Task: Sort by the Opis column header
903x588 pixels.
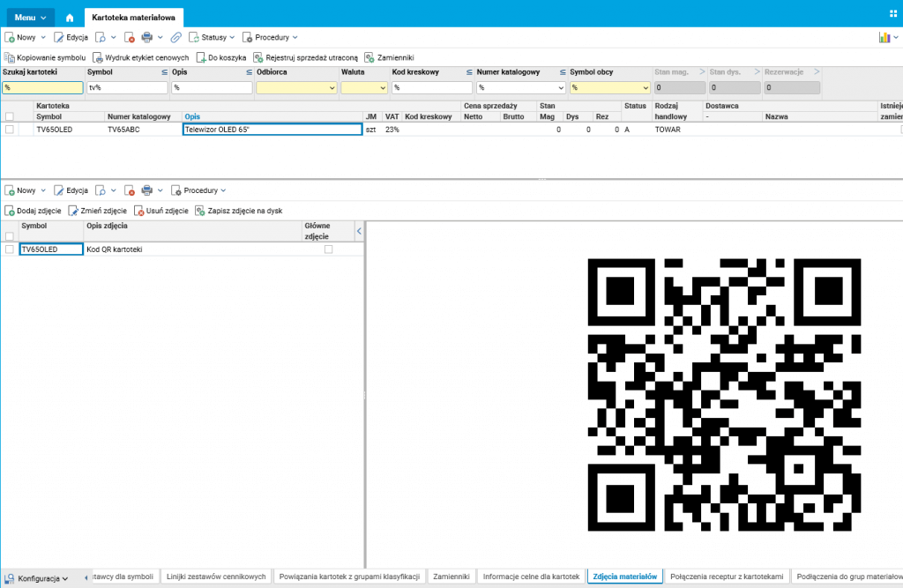Action: pos(192,117)
